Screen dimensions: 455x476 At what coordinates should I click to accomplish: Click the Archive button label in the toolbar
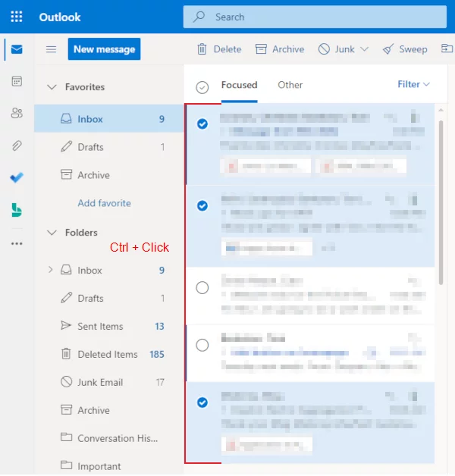pos(288,49)
